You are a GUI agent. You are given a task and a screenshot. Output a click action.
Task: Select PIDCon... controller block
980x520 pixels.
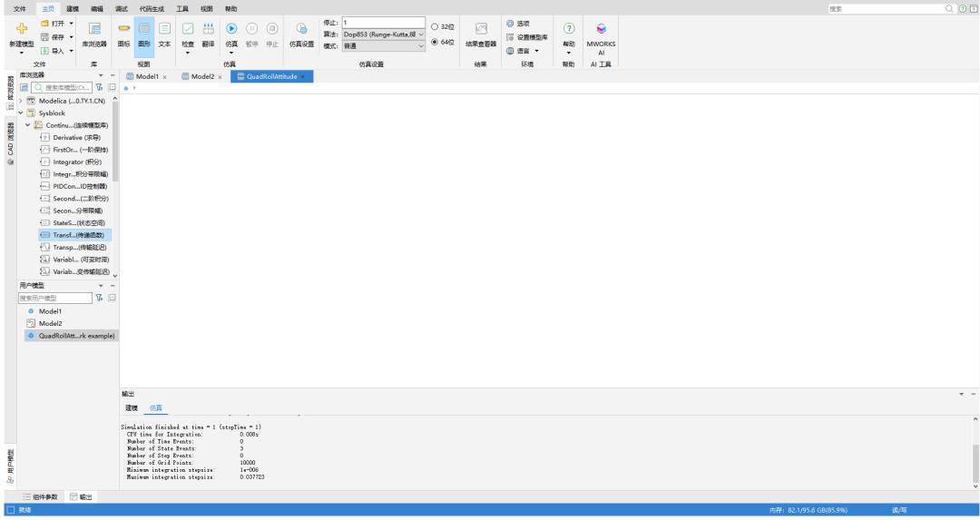tap(73, 186)
